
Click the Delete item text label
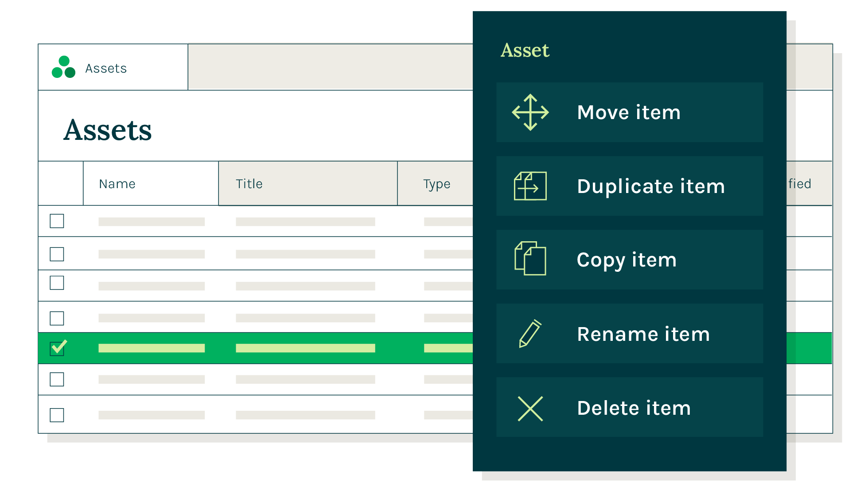[634, 408]
